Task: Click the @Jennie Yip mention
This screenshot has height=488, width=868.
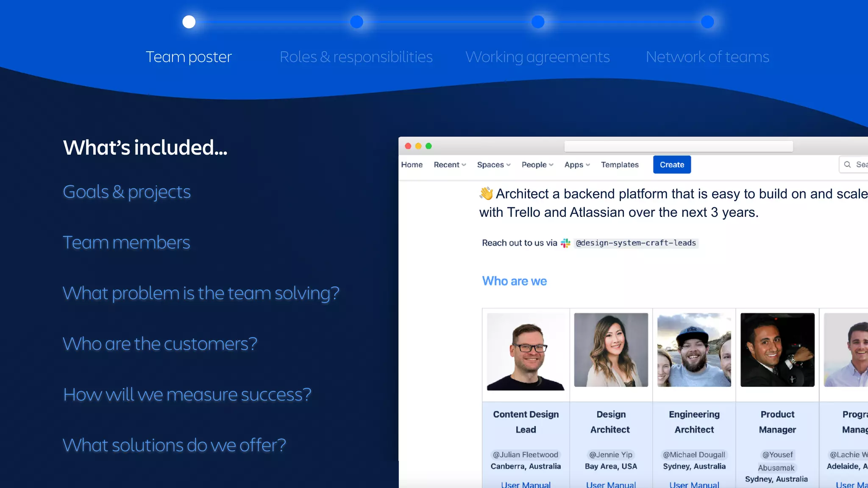Action: click(611, 455)
